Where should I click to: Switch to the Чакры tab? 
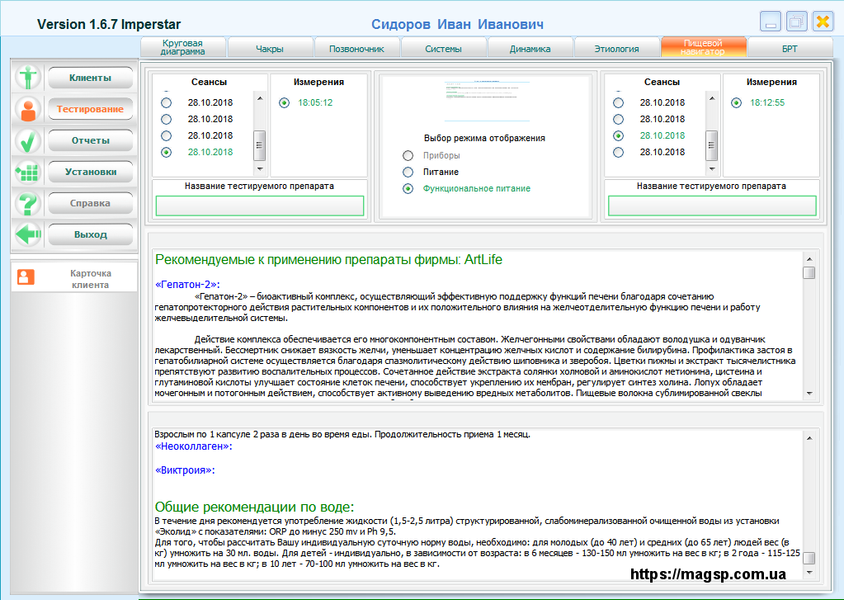pos(270,47)
